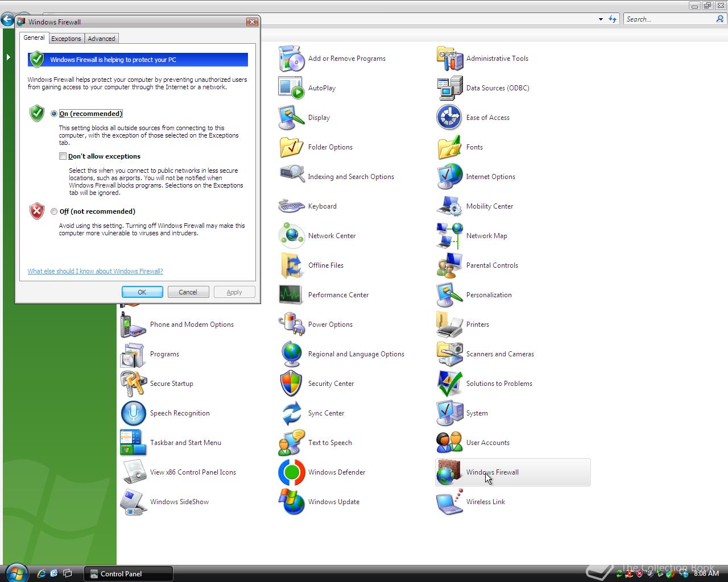Open the Network Map icon
Screen dimensions: 728x582
(449, 236)
